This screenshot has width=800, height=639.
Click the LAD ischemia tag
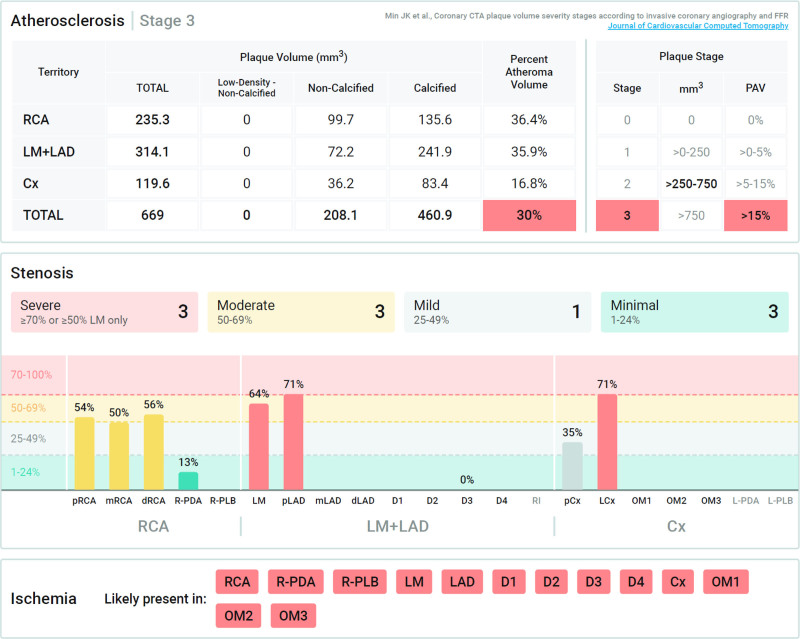(460, 582)
